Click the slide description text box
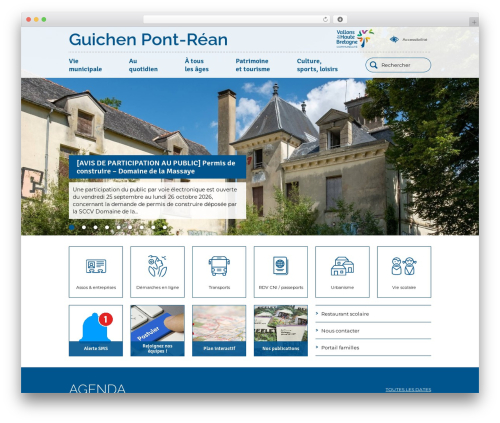Screen dimensions: 500x423 click(157, 200)
